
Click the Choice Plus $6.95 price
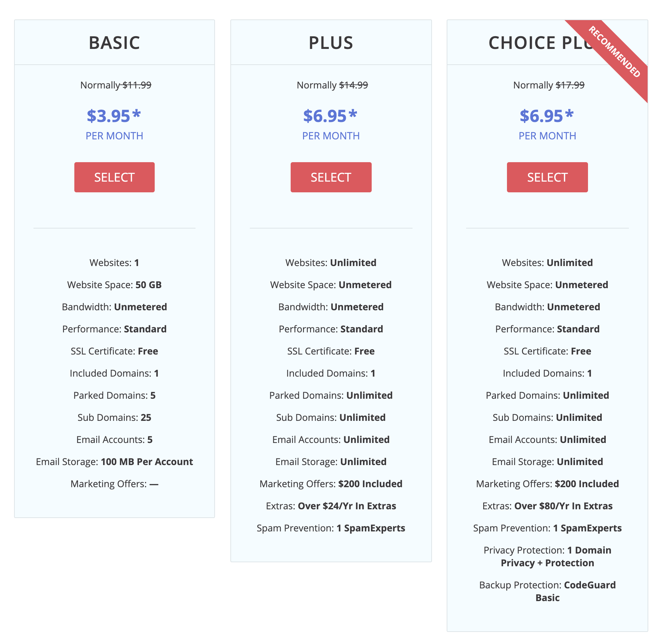point(547,116)
